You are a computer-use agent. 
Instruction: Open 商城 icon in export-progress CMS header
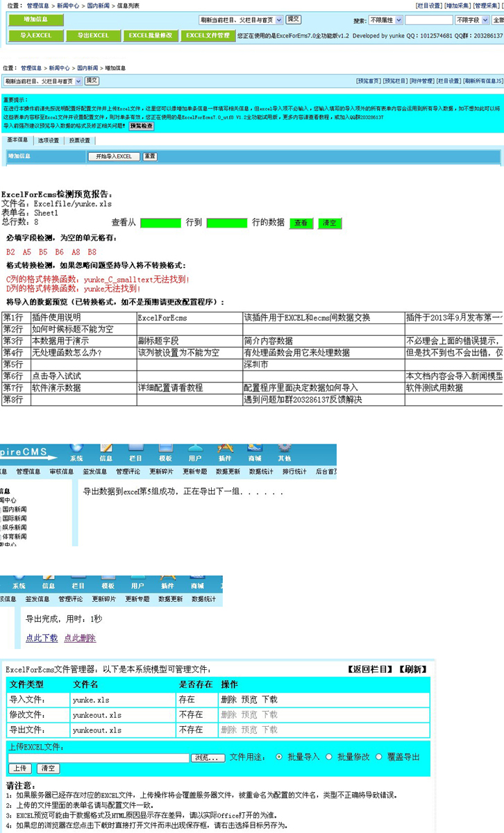[255, 453]
